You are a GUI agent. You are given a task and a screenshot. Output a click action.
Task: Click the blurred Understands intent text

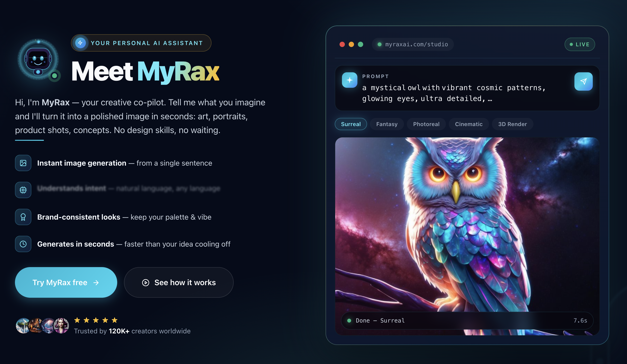[x=129, y=189]
